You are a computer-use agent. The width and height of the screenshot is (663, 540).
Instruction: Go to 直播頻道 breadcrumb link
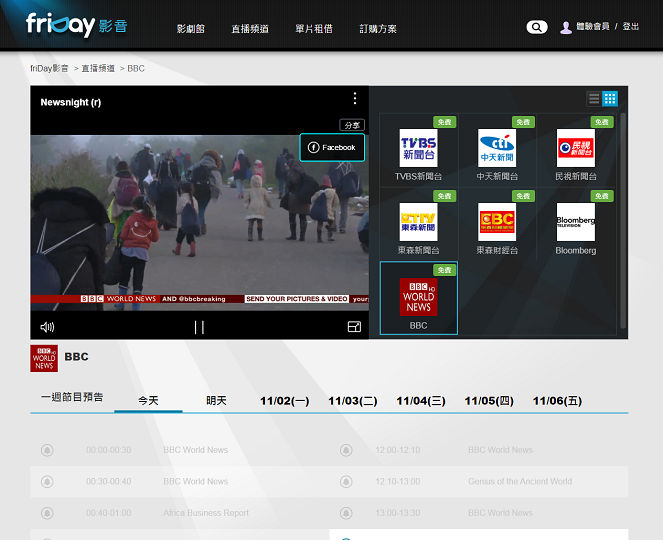point(98,69)
